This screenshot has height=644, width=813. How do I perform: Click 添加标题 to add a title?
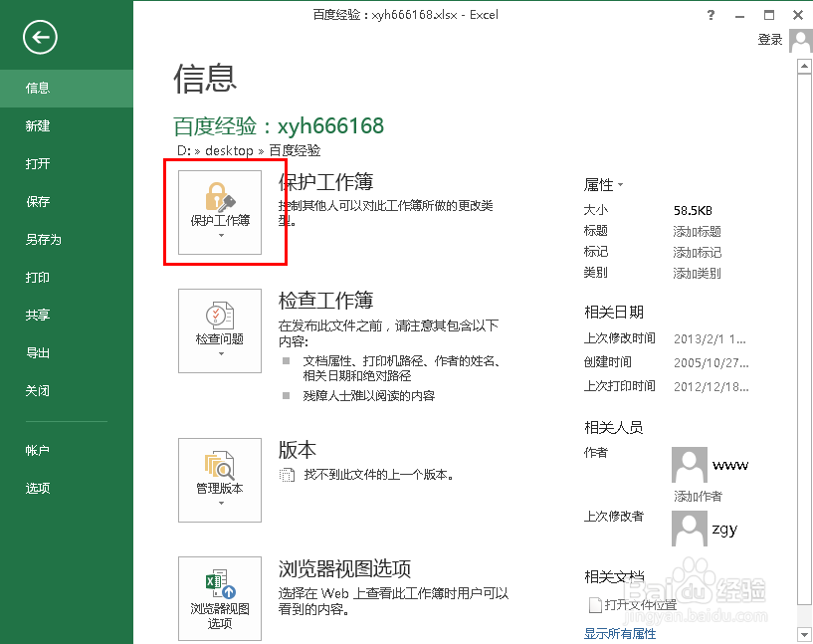[x=699, y=229]
